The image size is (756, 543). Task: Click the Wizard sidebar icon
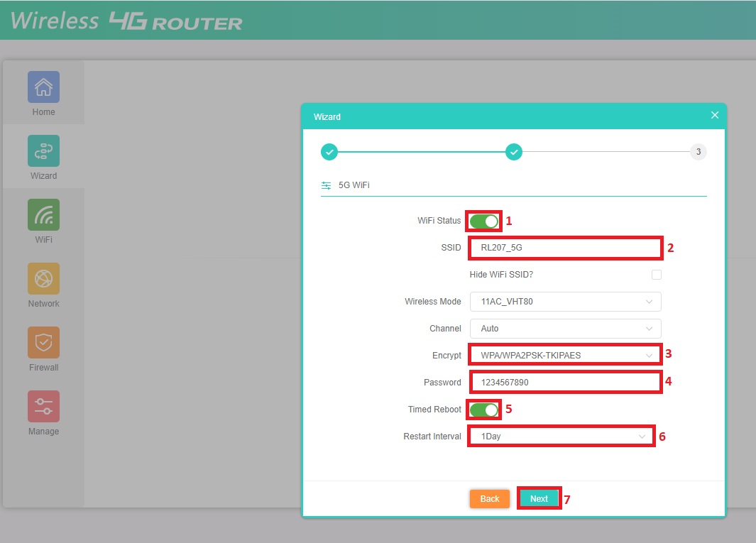[43, 151]
